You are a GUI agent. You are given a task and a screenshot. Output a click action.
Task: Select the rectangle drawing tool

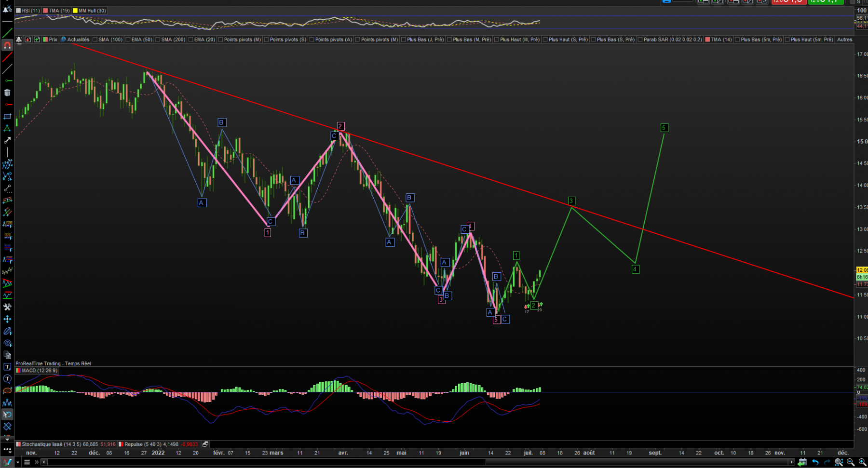(7, 117)
